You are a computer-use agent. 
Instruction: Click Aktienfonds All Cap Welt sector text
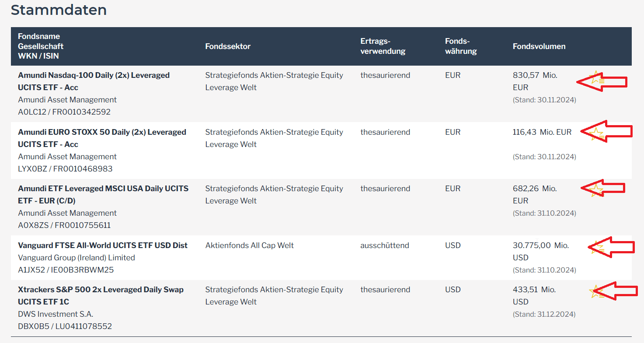click(249, 245)
